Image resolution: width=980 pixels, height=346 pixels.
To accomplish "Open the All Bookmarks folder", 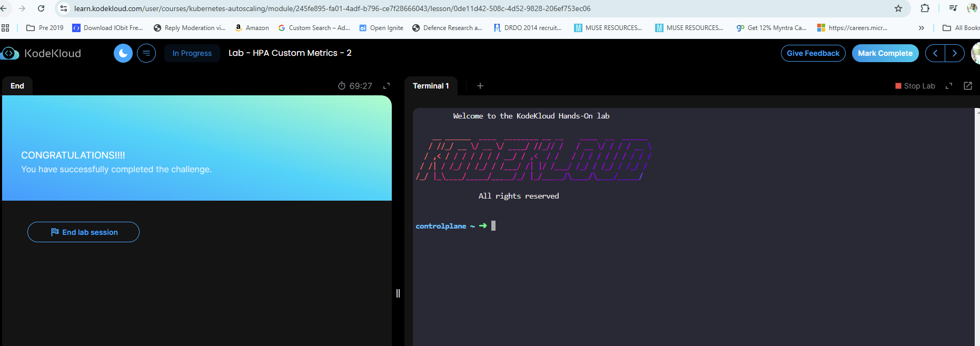I will 961,28.
